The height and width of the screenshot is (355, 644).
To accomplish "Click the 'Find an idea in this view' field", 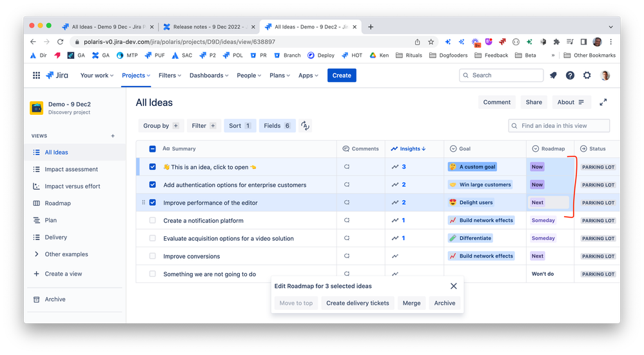I will tap(559, 126).
